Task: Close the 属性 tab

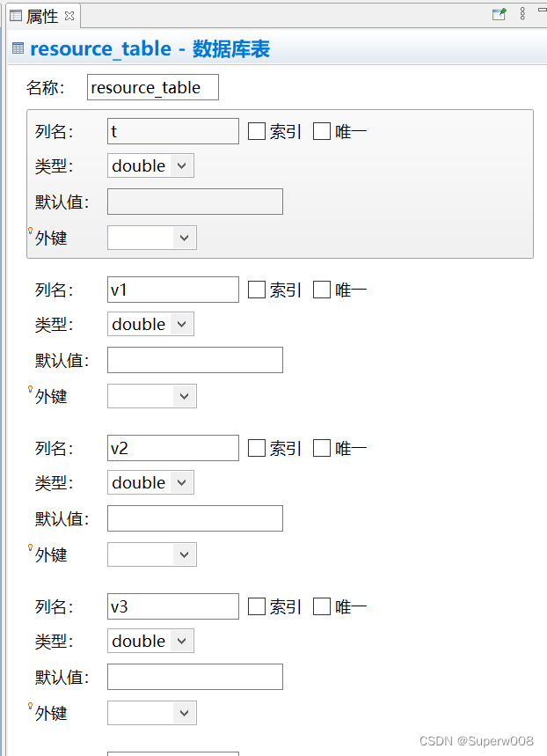Action: [69, 15]
